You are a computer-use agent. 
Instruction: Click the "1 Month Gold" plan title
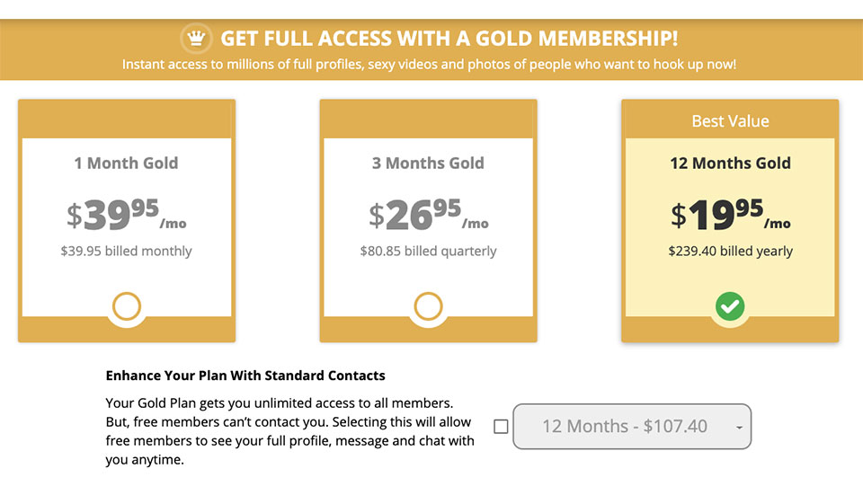point(126,164)
